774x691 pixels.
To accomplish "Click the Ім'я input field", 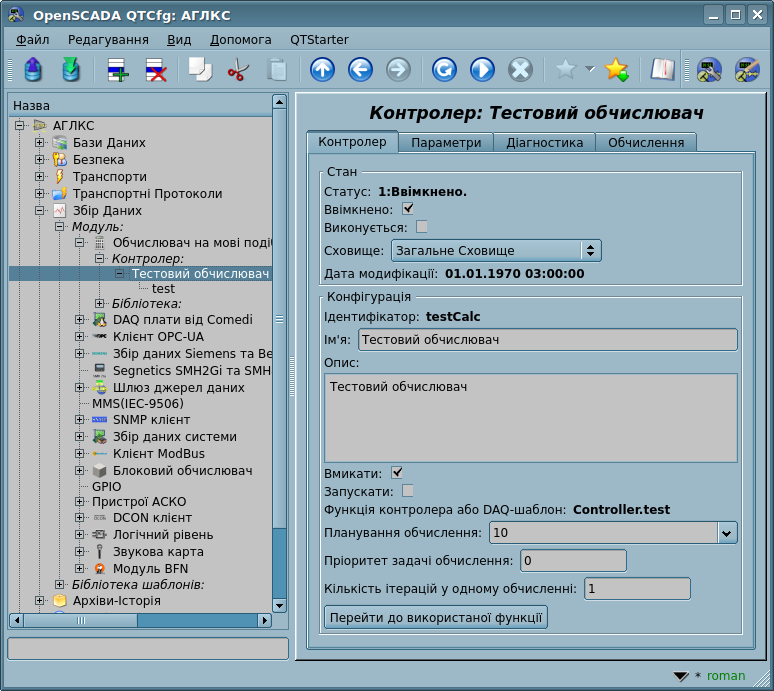I will pyautogui.click(x=547, y=340).
